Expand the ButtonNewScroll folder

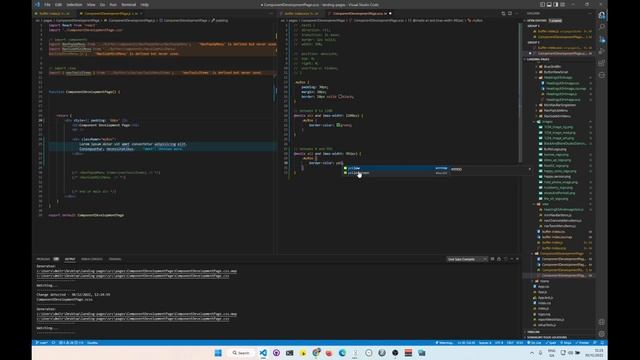556,72
